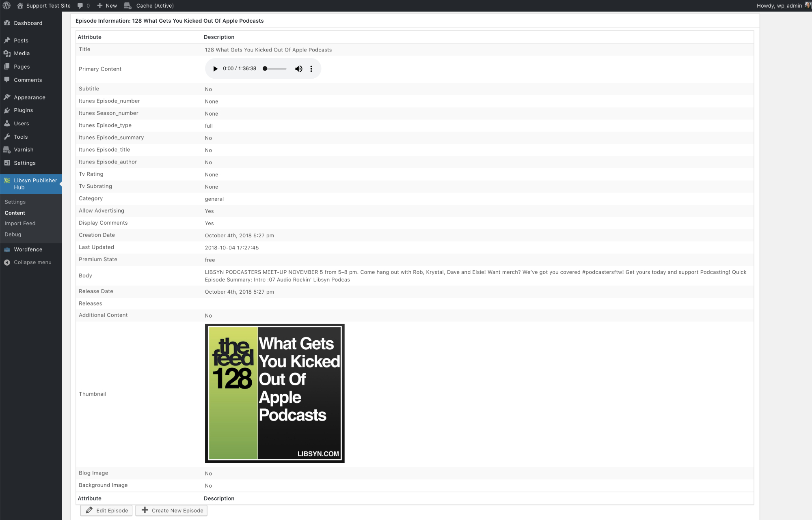Click the Support Test Site link

(x=48, y=6)
